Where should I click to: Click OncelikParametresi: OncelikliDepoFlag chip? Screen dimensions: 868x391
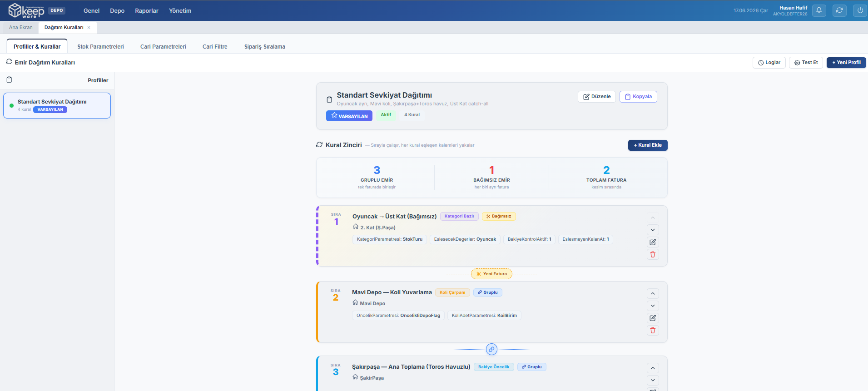point(398,316)
